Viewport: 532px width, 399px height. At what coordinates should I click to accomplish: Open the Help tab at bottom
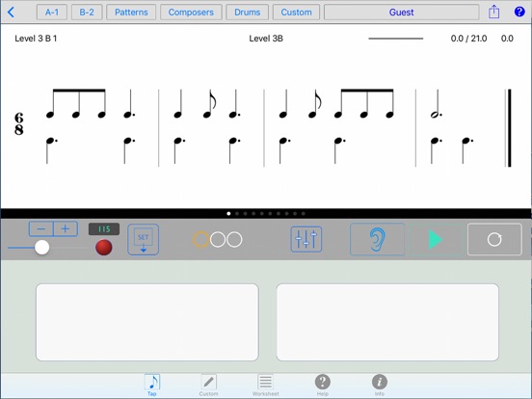click(322, 386)
